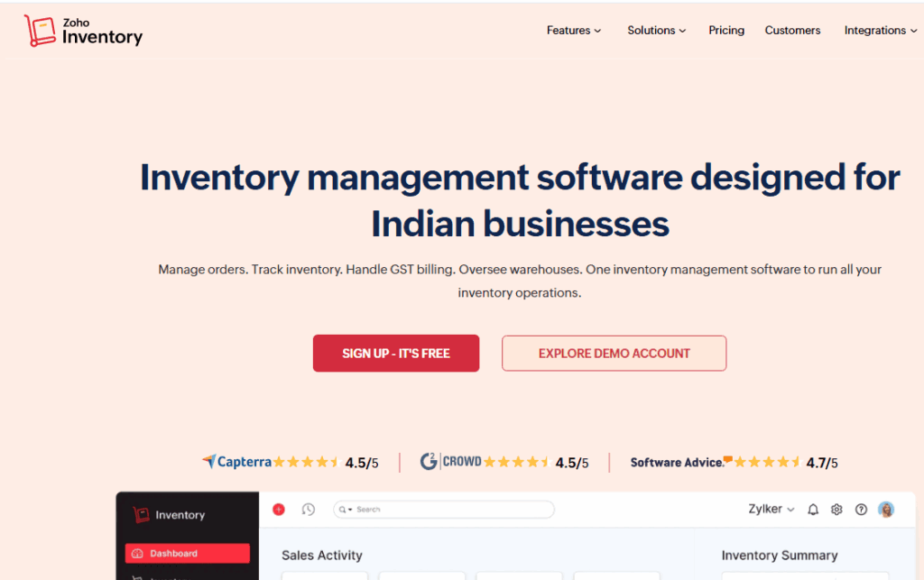
Task: Expand the Features dropdown menu
Action: [574, 31]
